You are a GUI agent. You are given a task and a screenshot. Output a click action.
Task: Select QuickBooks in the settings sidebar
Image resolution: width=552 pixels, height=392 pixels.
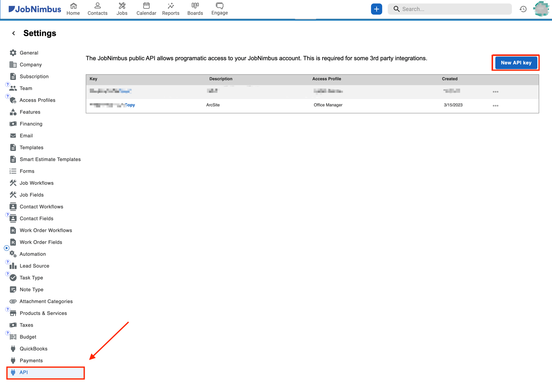click(33, 348)
